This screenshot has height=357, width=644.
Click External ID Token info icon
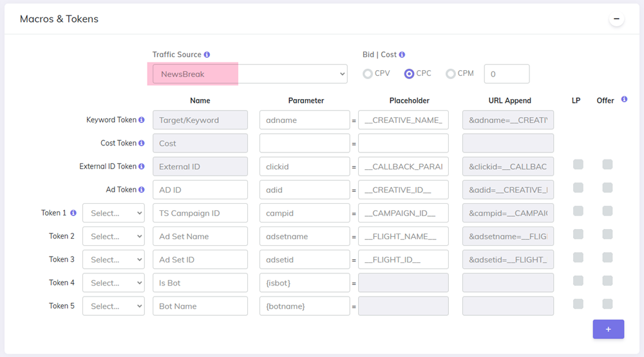coord(142,167)
